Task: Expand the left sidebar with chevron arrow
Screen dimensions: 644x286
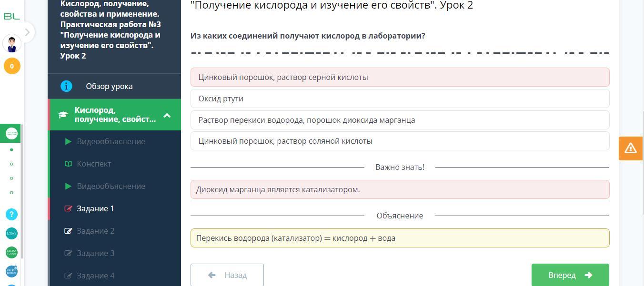Action: (x=27, y=32)
